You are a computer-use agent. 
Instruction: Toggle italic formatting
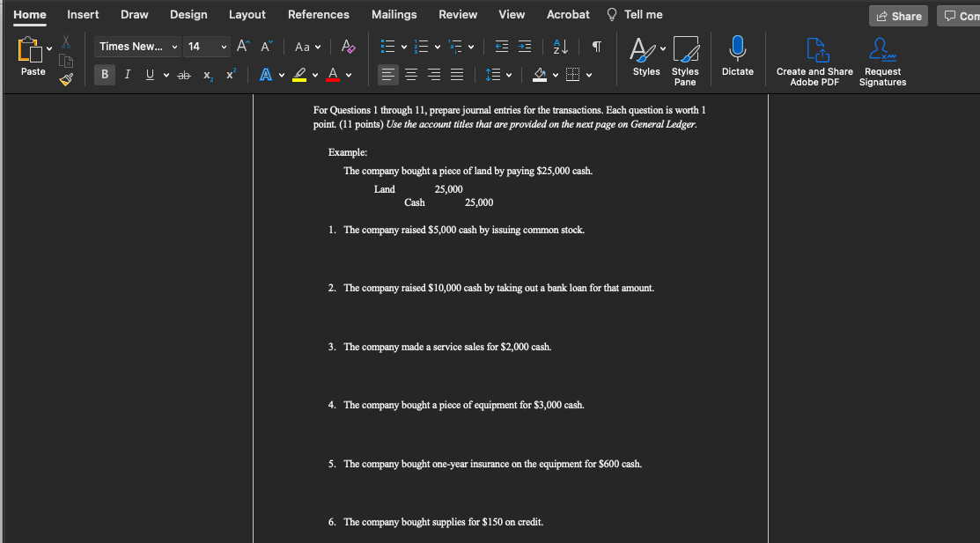tap(127, 74)
